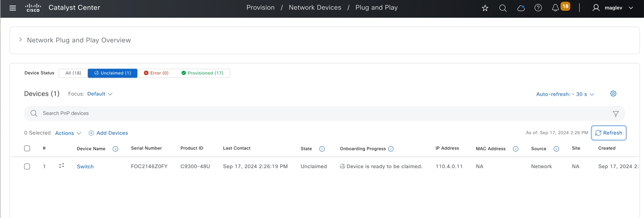Open global search magnifier icon
Screen dimensions: 644x218
pos(503,8)
